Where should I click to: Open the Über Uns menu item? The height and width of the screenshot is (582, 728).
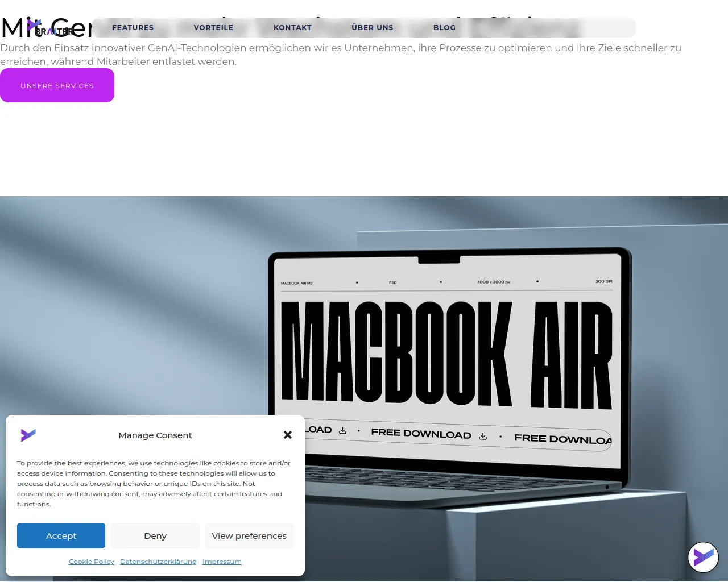(x=373, y=27)
